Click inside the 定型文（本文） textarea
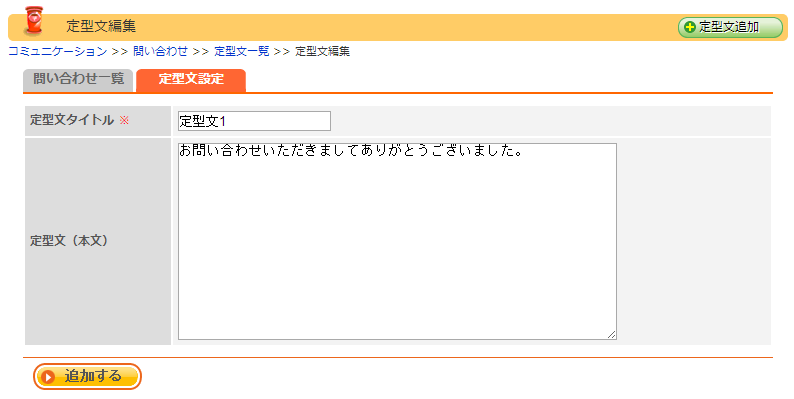794x399 pixels. [x=397, y=241]
